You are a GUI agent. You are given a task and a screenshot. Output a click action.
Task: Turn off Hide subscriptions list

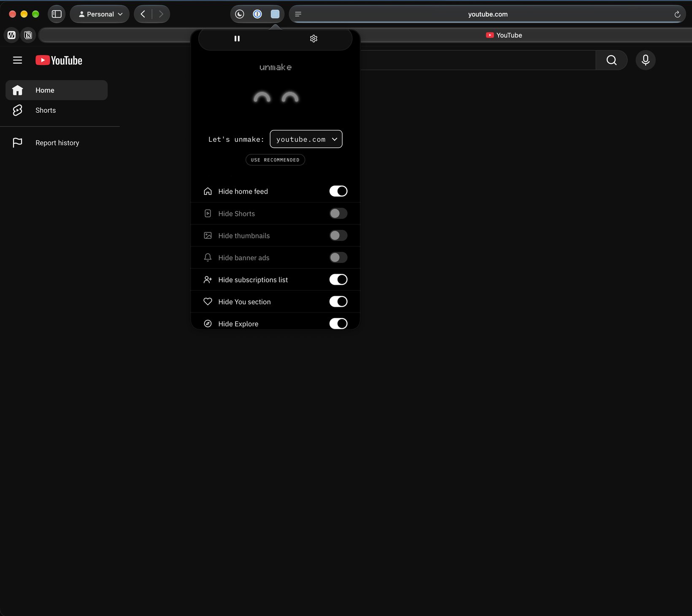pos(338,280)
